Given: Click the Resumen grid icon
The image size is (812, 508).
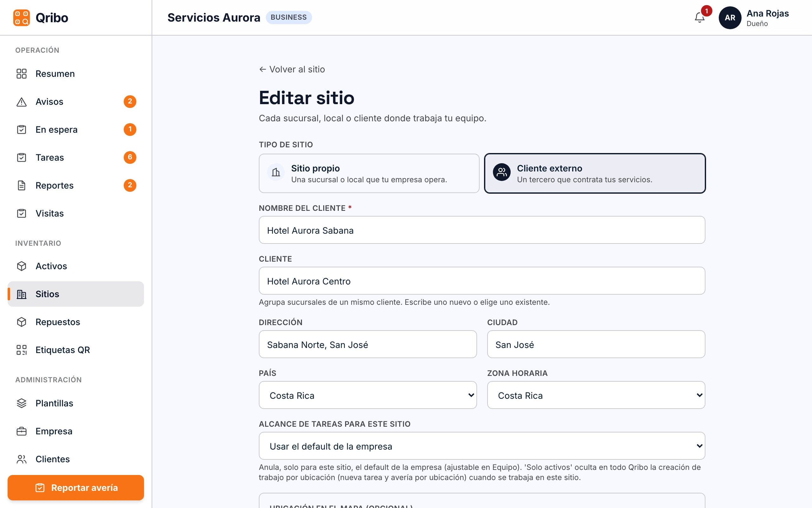Looking at the screenshot, I should pyautogui.click(x=22, y=74).
